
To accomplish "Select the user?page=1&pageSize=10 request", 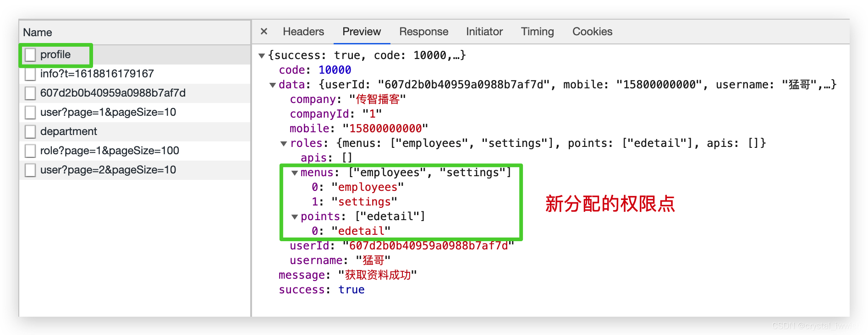I will pyautogui.click(x=135, y=112).
